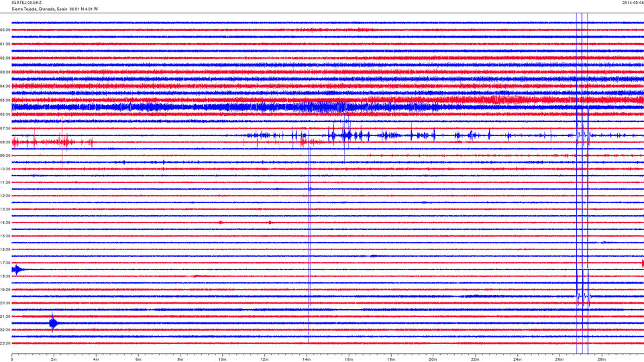The height and width of the screenshot is (362, 644).
Task: Select the 15:30 time label
Action: pos(5,236)
